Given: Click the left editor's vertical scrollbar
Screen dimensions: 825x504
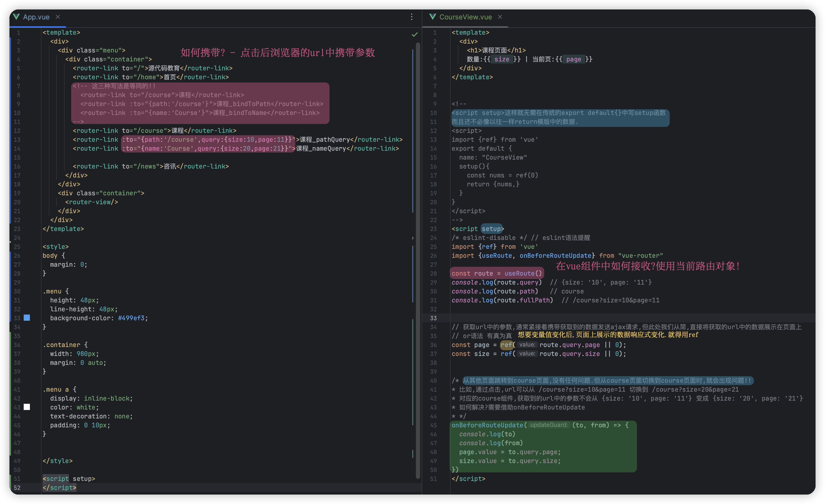Looking at the screenshot, I should click(418, 234).
